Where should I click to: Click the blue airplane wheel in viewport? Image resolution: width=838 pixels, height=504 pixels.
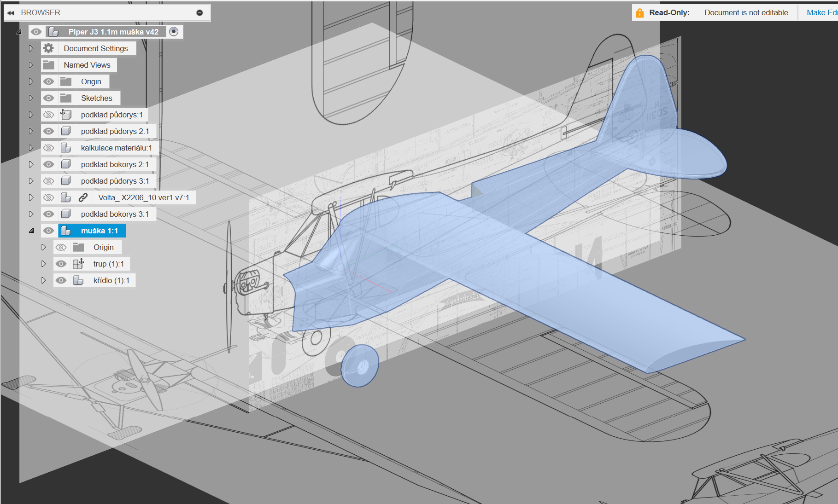point(360,365)
